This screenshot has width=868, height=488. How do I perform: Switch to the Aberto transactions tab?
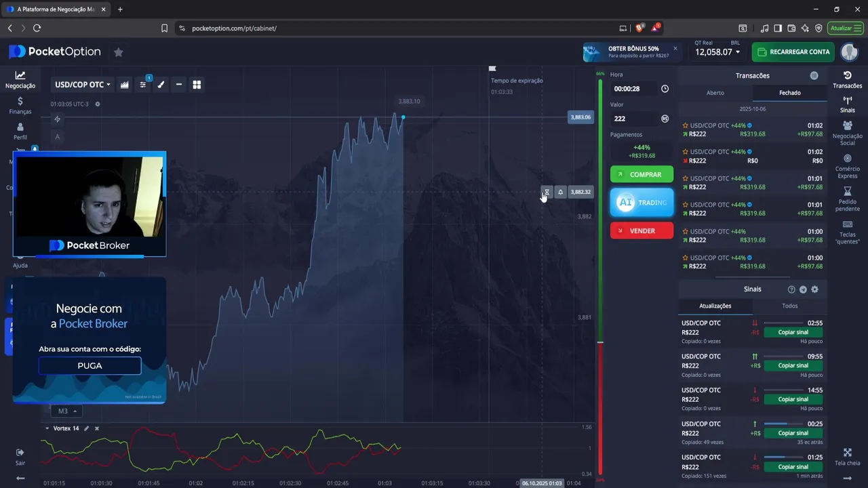coord(715,93)
